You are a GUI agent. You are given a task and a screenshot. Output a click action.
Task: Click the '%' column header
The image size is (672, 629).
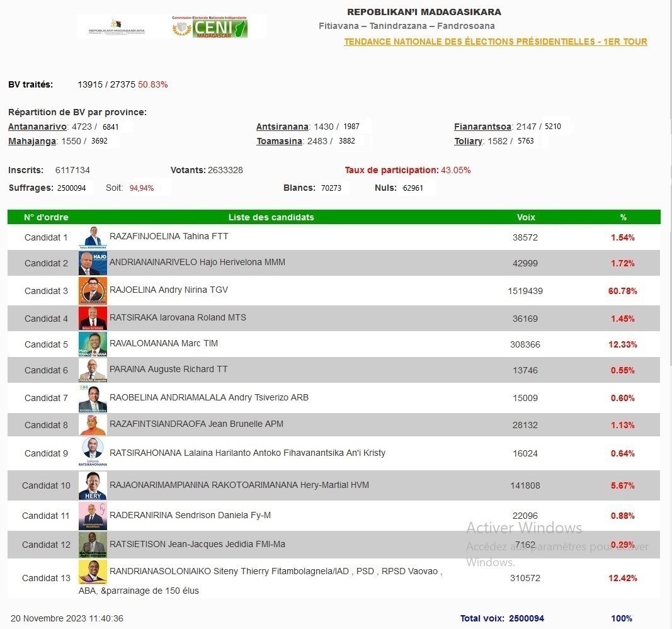point(623,217)
